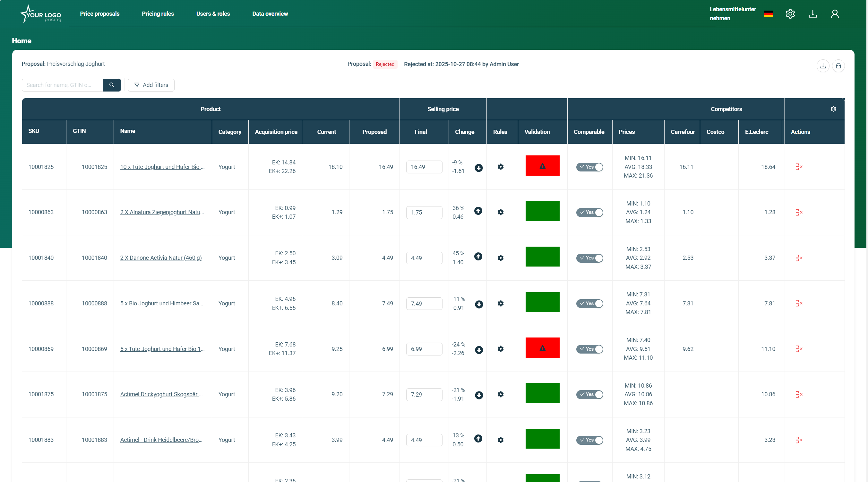Download proposal via card download button
Screen dimensions: 868x482
tap(823, 66)
